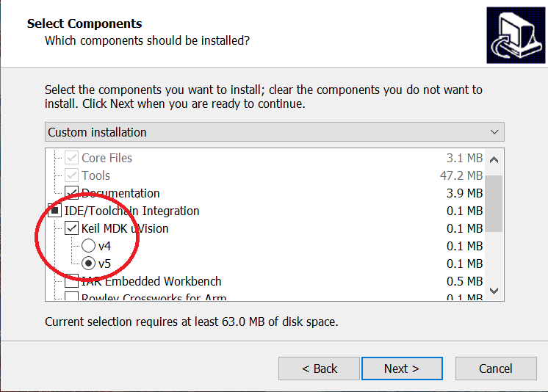548x392 pixels.
Task: Cancel the installation
Action: click(x=496, y=369)
